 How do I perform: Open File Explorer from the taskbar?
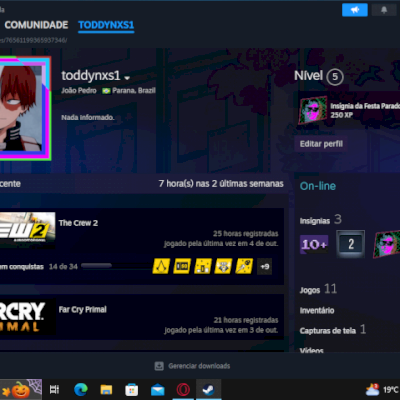tap(106, 389)
